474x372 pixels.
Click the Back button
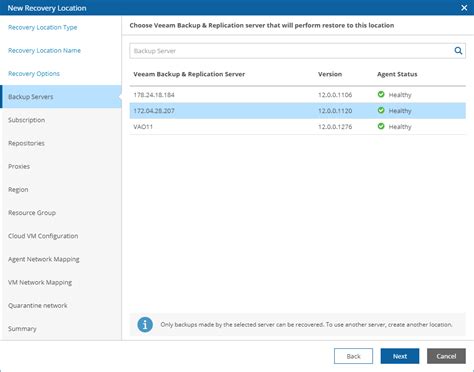coord(353,356)
